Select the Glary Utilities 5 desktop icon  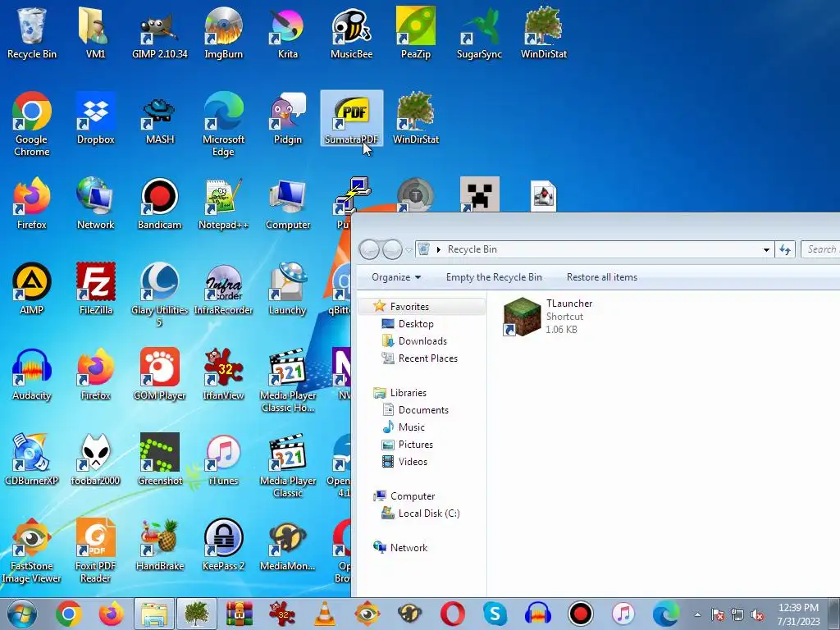(160, 294)
